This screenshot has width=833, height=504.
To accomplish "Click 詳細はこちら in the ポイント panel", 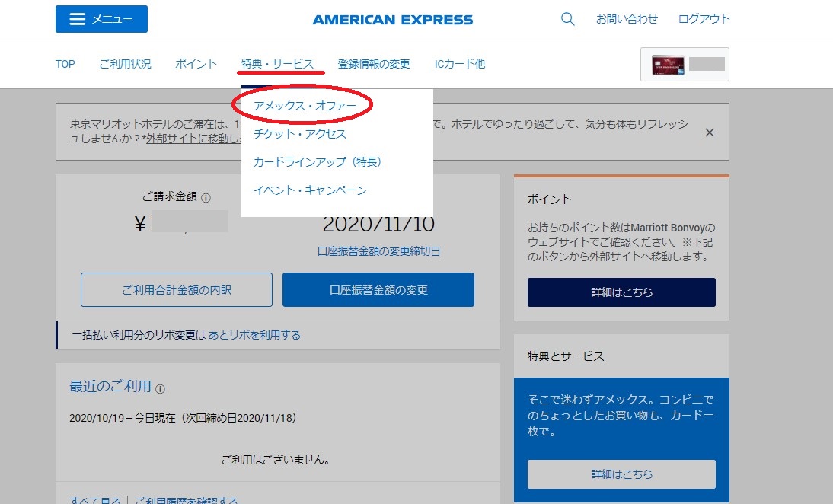I will tap(621, 292).
